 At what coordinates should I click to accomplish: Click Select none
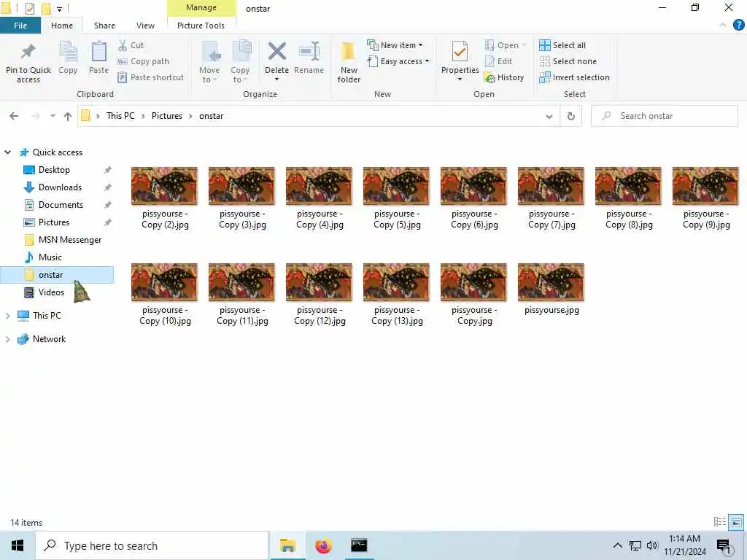[x=568, y=61]
